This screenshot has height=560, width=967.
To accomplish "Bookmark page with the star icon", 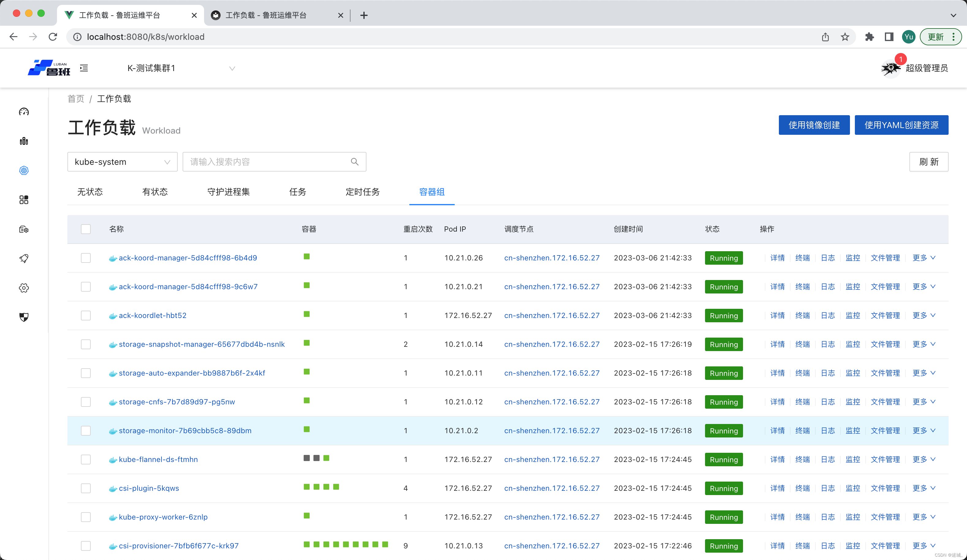I will [x=845, y=37].
